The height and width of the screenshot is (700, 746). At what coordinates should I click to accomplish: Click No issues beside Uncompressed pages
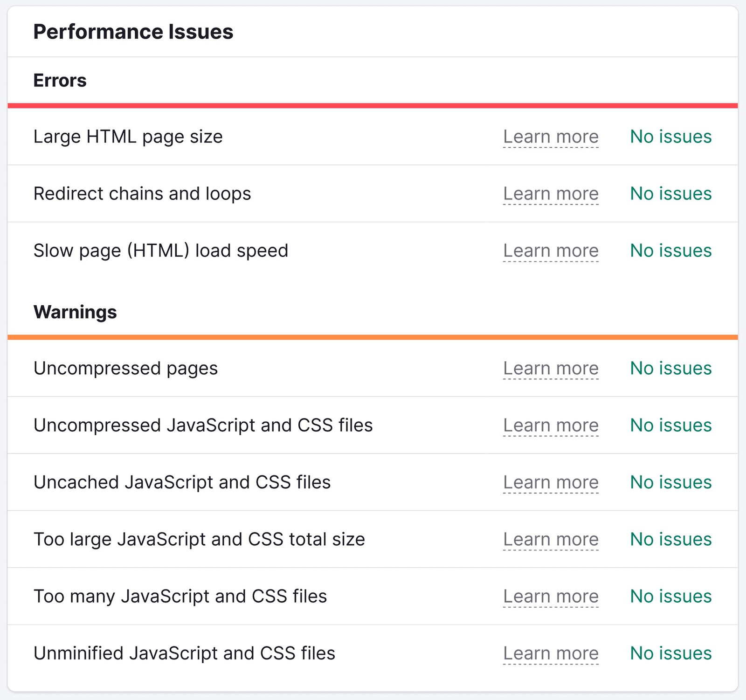coord(670,368)
